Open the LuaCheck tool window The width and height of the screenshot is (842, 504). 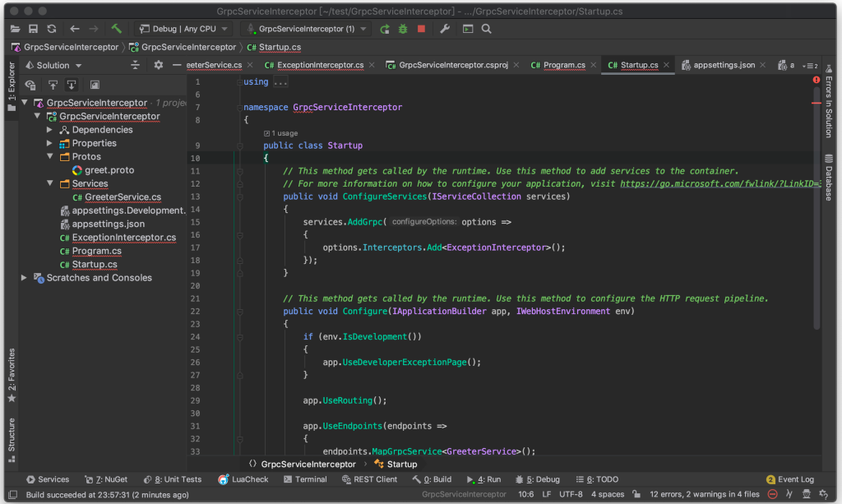pyautogui.click(x=243, y=479)
